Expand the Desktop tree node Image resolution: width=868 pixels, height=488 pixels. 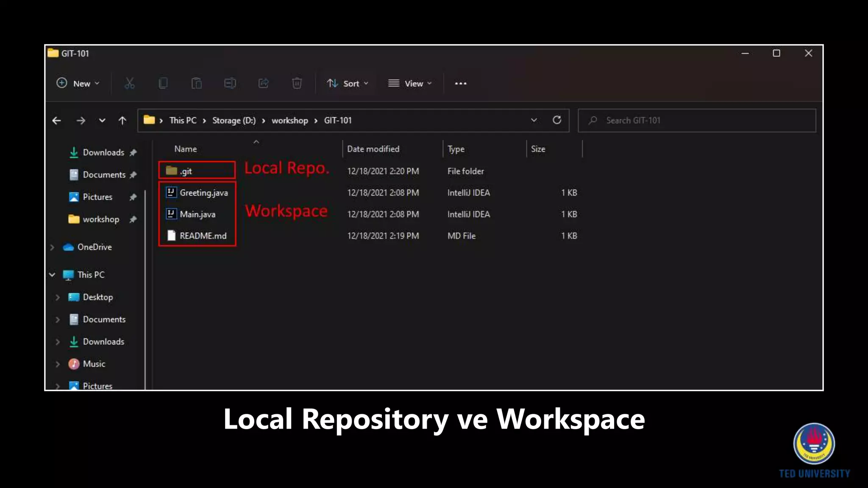pos(58,297)
